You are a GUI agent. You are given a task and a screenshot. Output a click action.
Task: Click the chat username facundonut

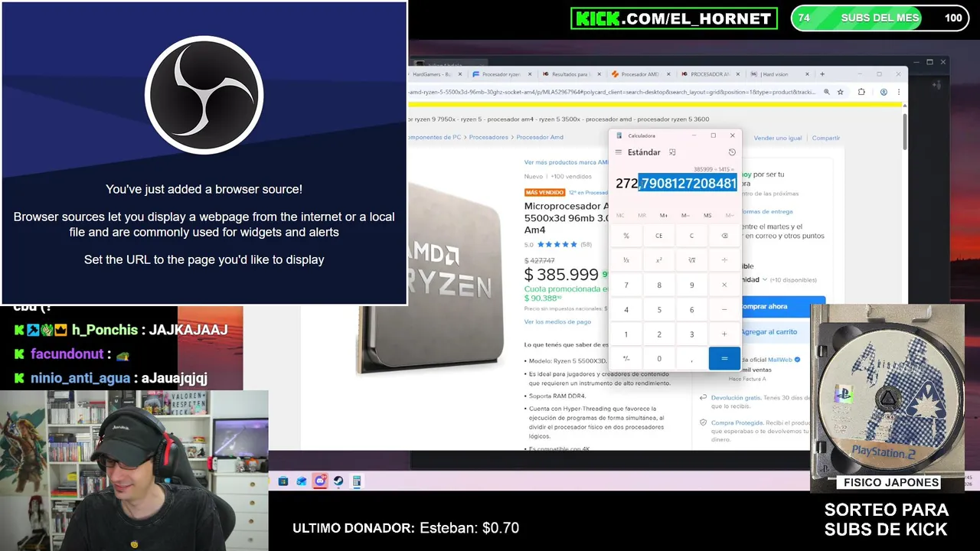[67, 354]
